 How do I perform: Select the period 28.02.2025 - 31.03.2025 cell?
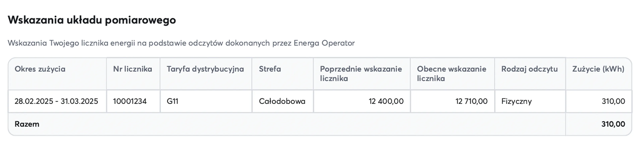(x=56, y=101)
